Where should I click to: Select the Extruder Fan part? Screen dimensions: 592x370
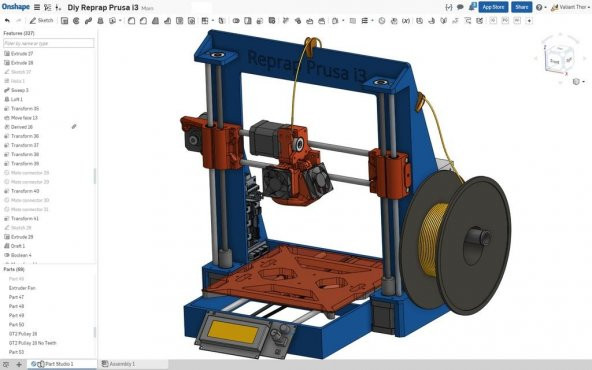[22, 288]
